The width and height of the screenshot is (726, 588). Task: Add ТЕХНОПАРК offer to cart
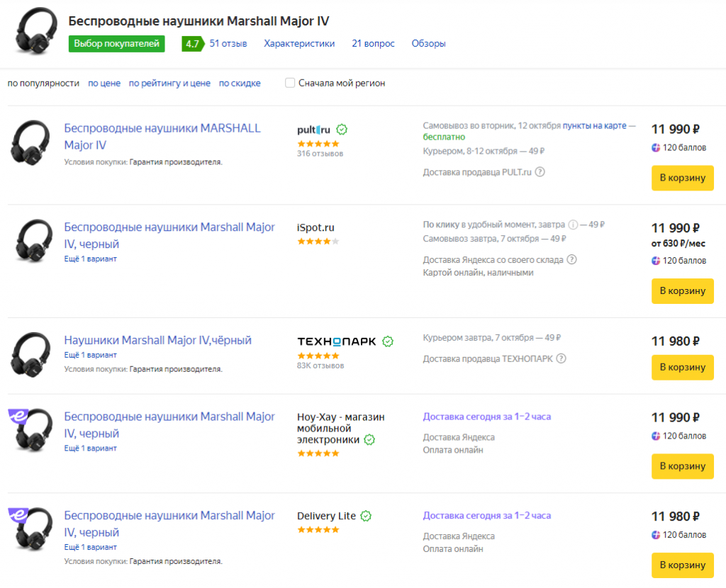click(683, 368)
